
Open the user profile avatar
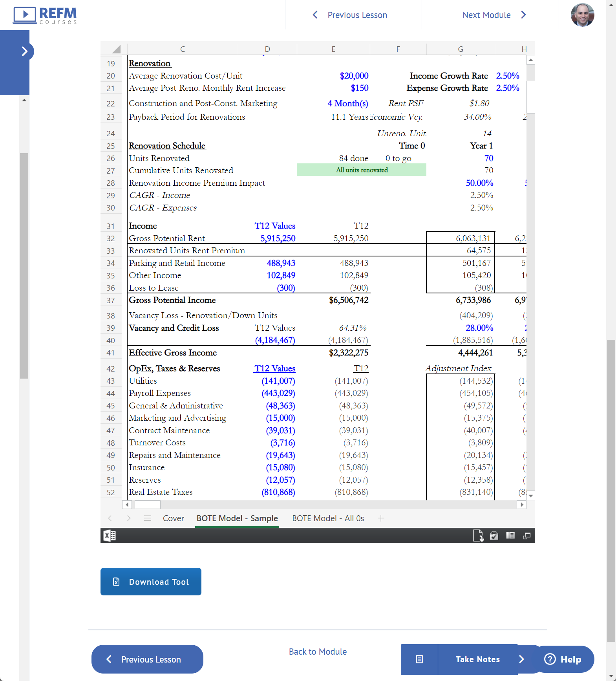[582, 15]
